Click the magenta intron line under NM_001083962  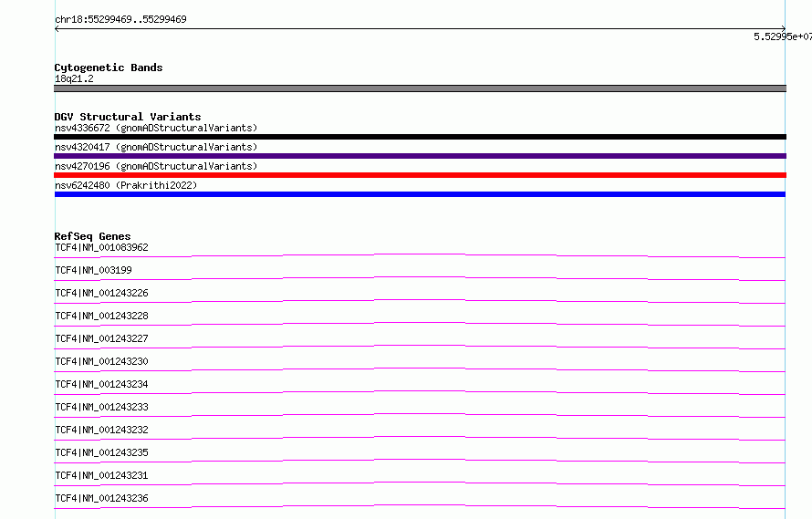420,254
